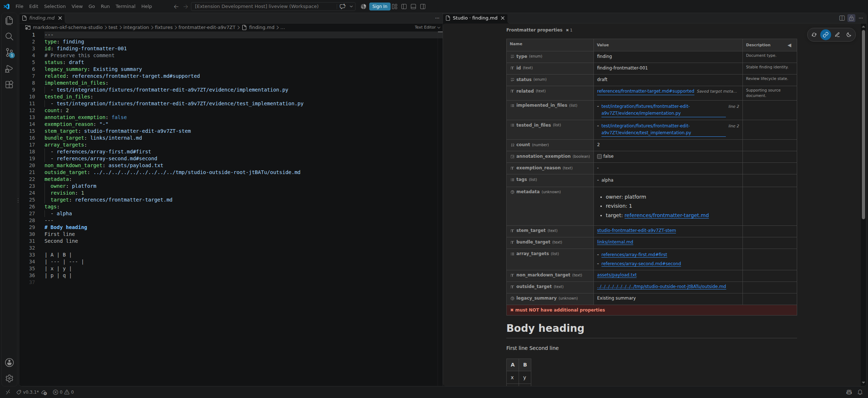Screen dimensions: 868x398
Task: Click the integration breadcrumb segment
Action: click(136, 27)
